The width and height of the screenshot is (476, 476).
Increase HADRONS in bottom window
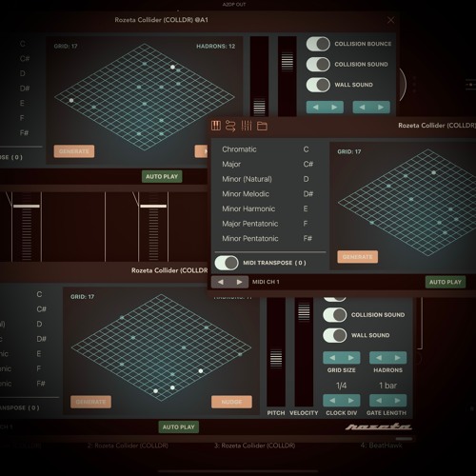coord(397,358)
